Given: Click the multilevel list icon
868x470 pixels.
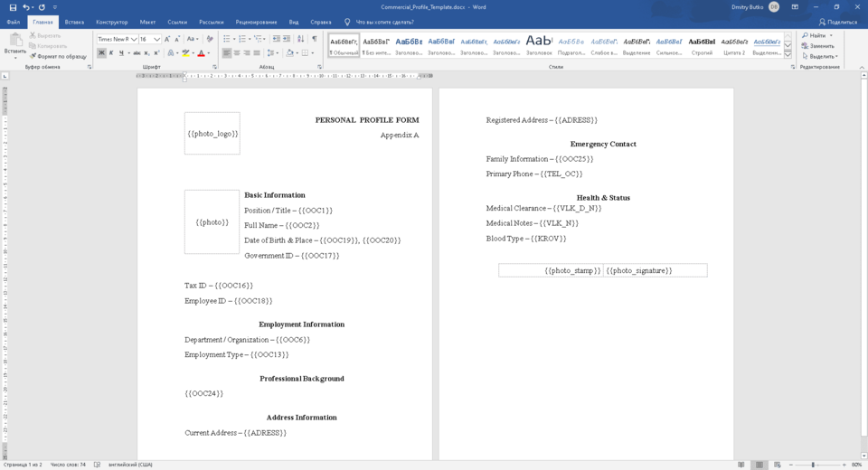Looking at the screenshot, I should tap(258, 39).
